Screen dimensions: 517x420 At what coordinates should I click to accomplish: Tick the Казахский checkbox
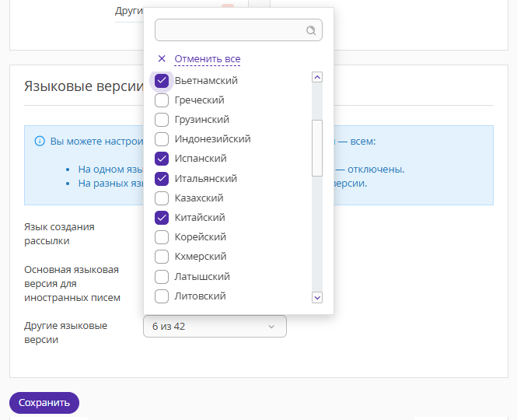pos(162,198)
